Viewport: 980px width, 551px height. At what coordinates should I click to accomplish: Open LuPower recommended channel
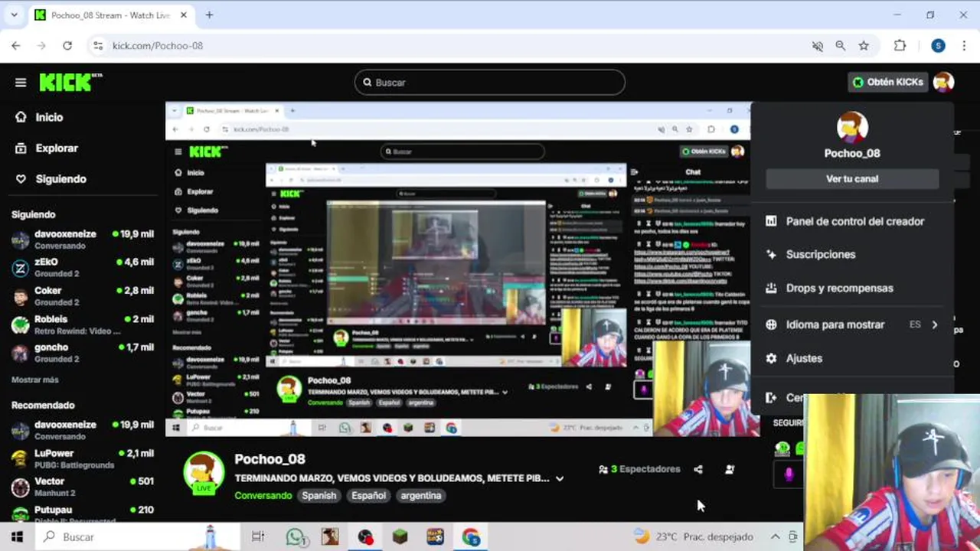point(83,458)
